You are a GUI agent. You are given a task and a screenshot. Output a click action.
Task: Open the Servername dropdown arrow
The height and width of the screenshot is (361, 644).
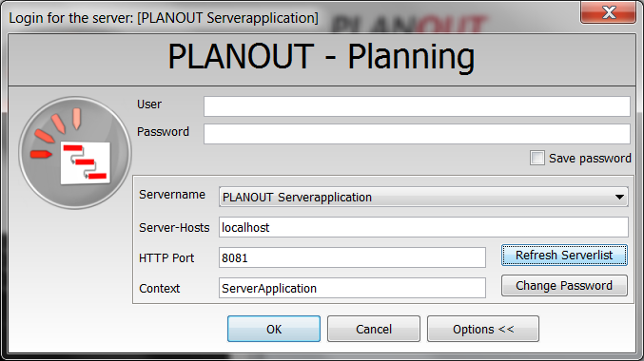[619, 198]
